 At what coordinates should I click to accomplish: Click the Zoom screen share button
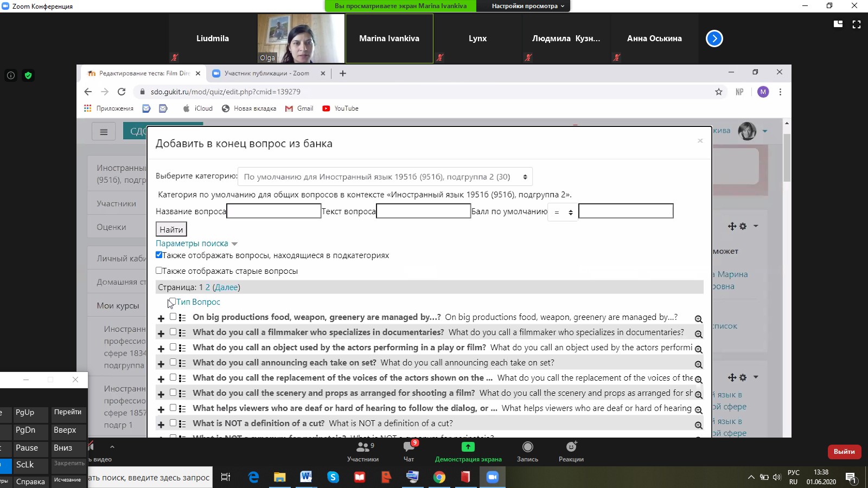(x=468, y=452)
